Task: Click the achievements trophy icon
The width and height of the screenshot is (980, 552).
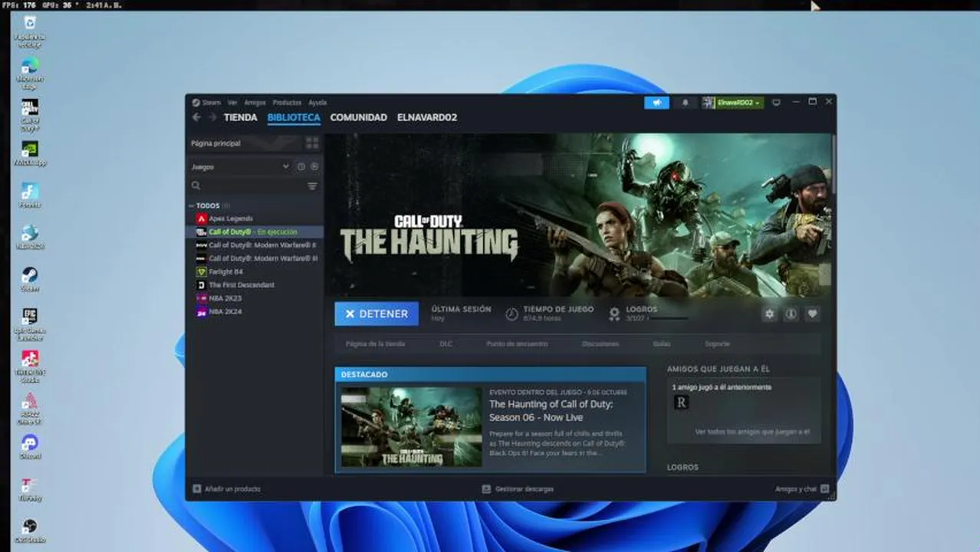Action: coord(614,314)
